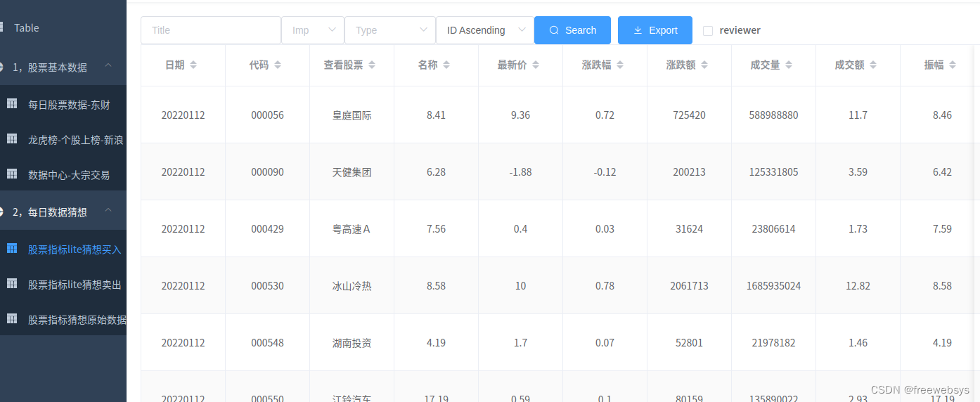Click stock code 000090
The width and height of the screenshot is (980, 402).
click(x=267, y=172)
